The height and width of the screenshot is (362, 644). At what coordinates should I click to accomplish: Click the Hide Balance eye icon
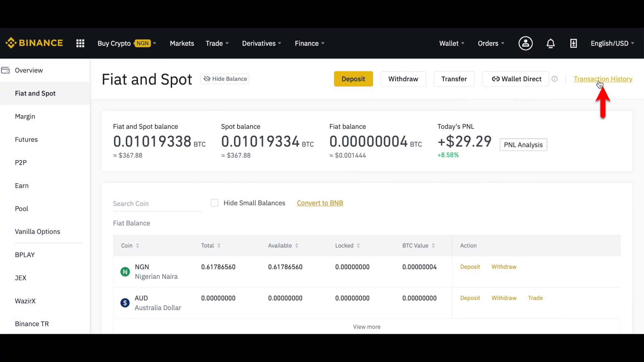click(207, 79)
